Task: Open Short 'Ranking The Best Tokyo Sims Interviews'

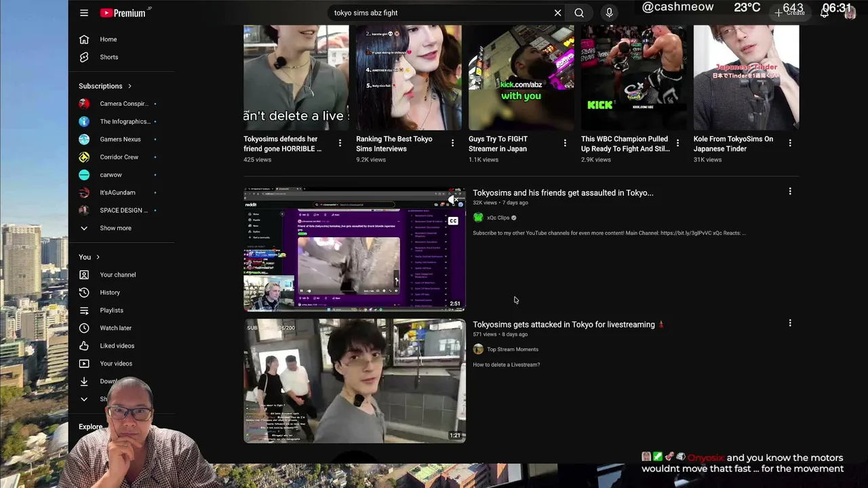Action: pos(409,77)
